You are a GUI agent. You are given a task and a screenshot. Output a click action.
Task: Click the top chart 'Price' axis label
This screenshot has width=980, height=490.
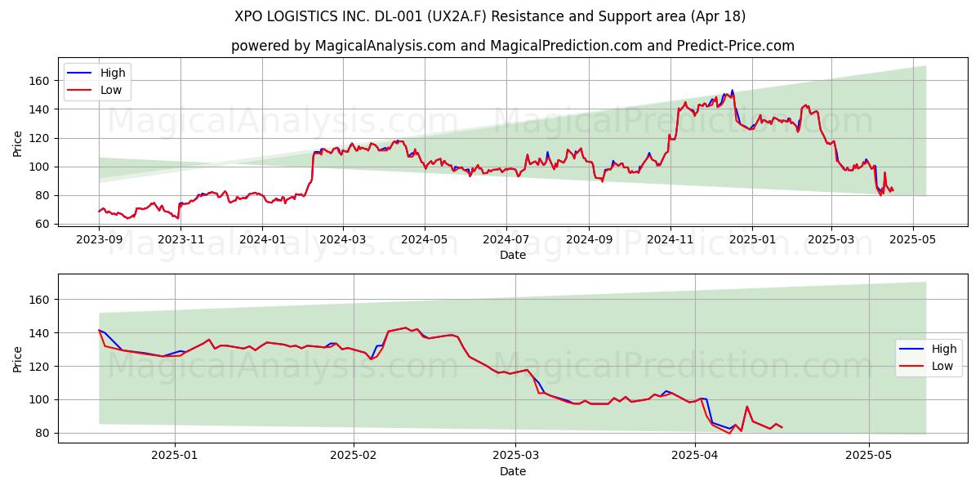click(x=18, y=144)
